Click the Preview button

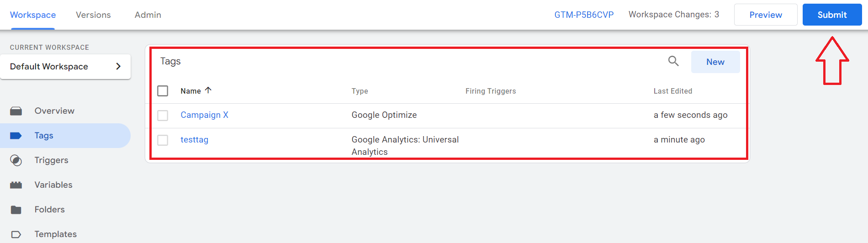[766, 15]
